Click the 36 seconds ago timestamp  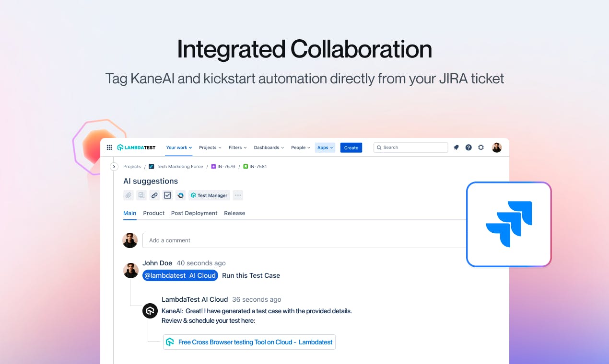tap(257, 299)
